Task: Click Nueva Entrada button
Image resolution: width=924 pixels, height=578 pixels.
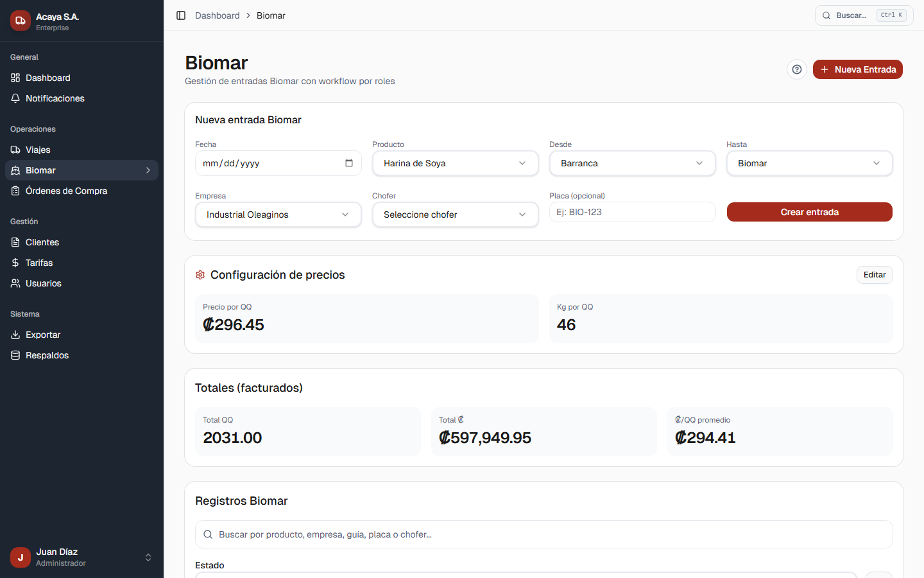Action: click(858, 69)
